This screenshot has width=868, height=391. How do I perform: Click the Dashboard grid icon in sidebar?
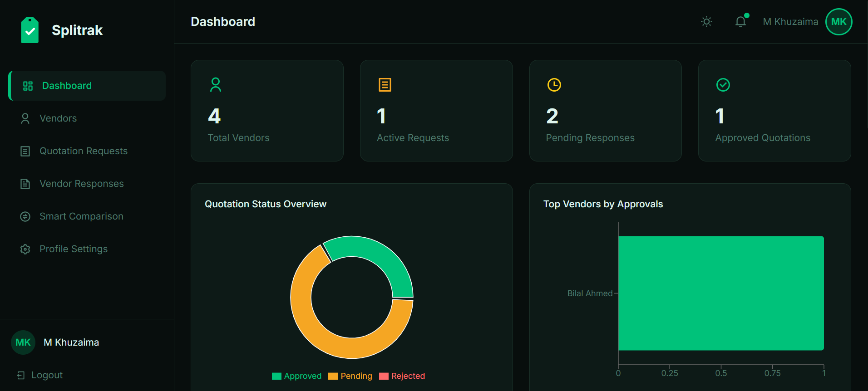[x=28, y=86]
